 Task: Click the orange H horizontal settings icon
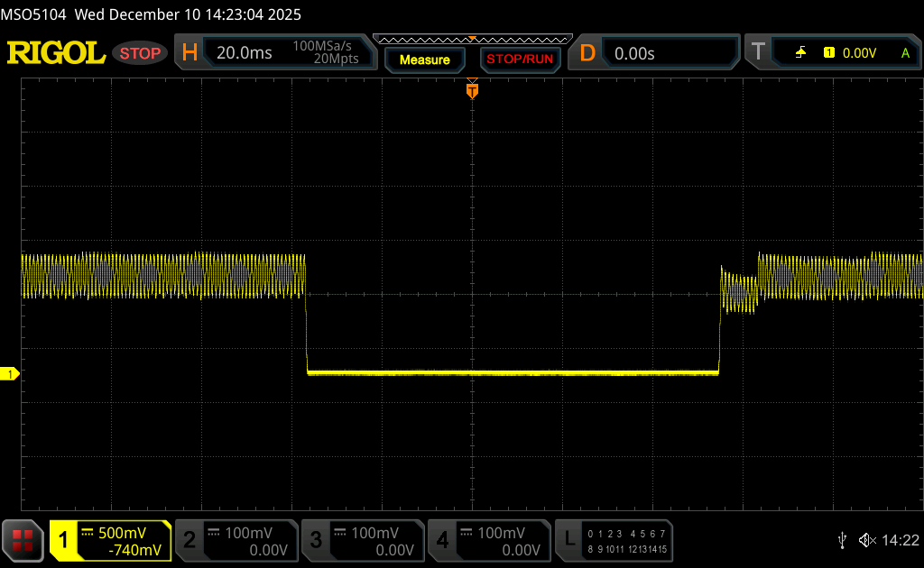[189, 53]
